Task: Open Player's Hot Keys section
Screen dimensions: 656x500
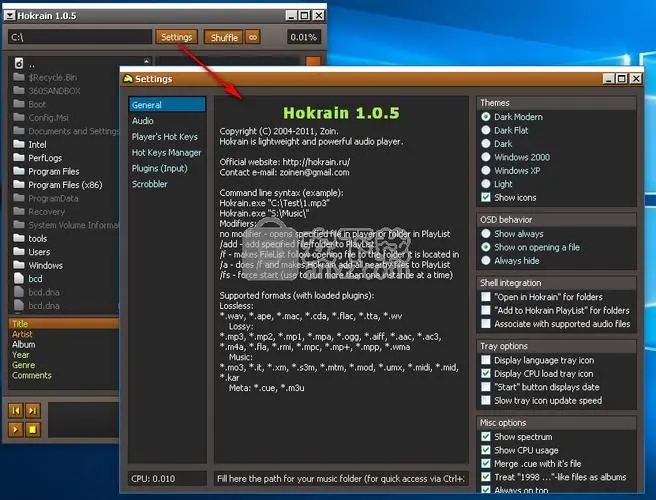Action: pos(165,136)
